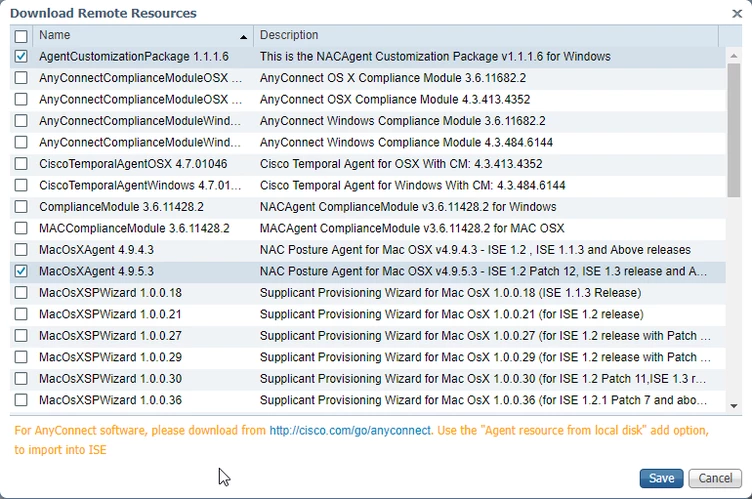
Task: Click description 'AnyConnect Windows Compliance Module 4.3.484.6144'
Action: tap(406, 143)
